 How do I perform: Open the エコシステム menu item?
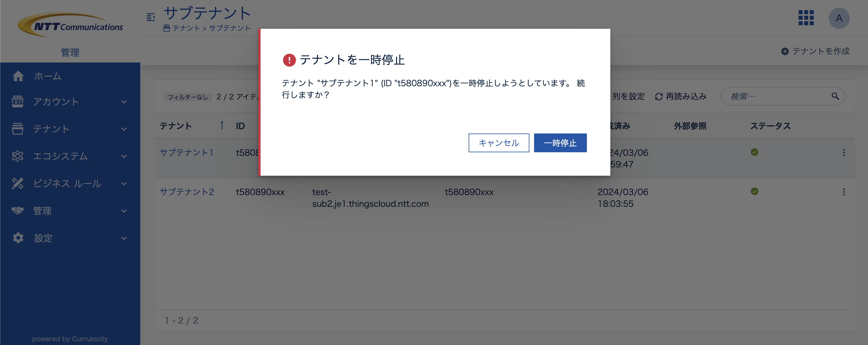[70, 156]
